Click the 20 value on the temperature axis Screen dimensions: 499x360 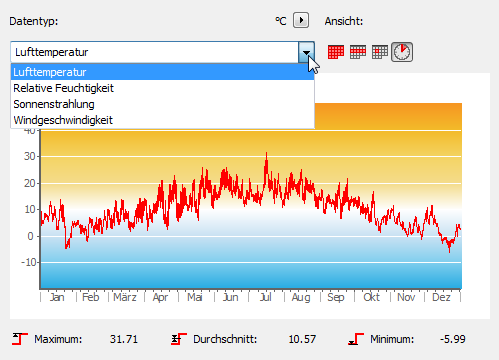click(30, 183)
